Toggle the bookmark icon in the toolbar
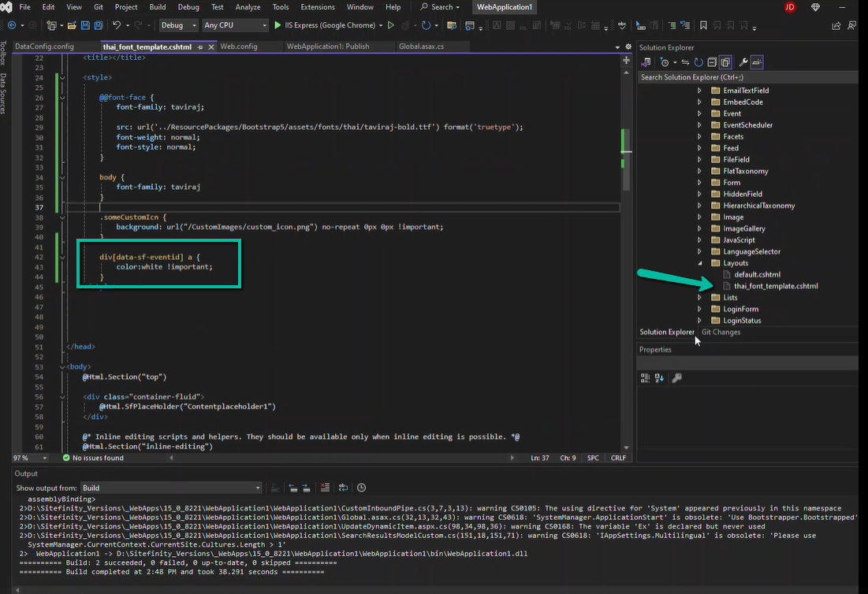This screenshot has width=868, height=594. click(x=703, y=25)
